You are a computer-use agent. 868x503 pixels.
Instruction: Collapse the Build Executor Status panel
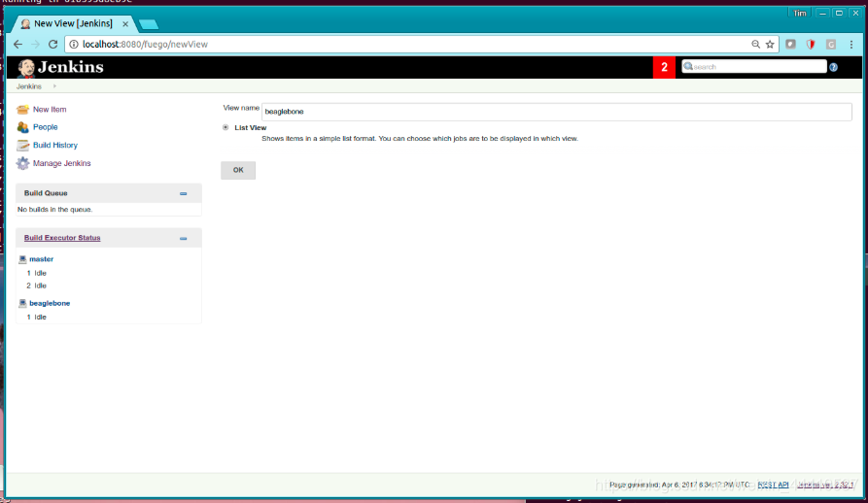click(184, 239)
